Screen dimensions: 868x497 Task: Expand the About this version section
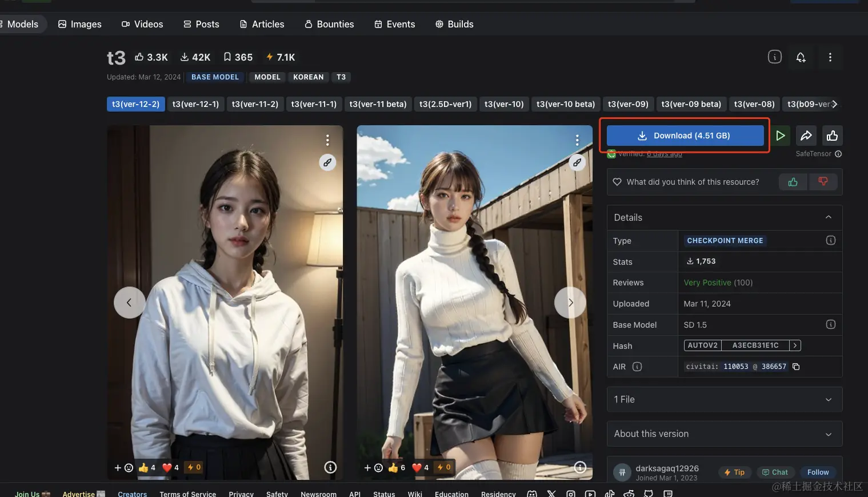pyautogui.click(x=828, y=434)
